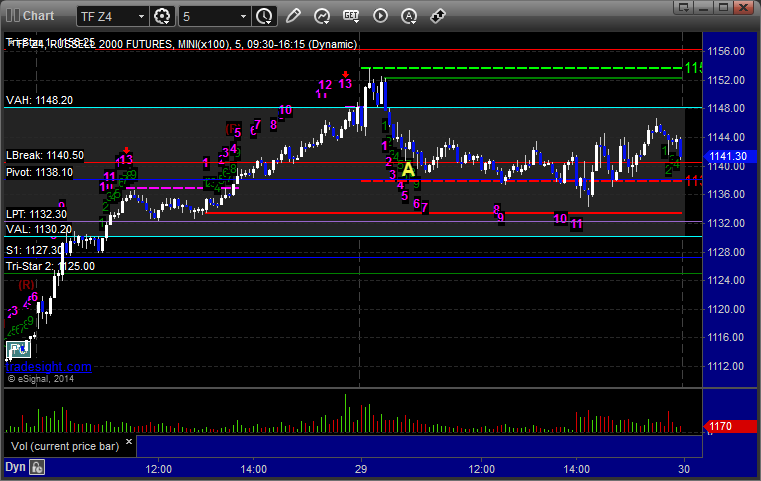This screenshot has width=761, height=481.
Task: Select the Vol (current price bar) label
Action: pos(65,446)
